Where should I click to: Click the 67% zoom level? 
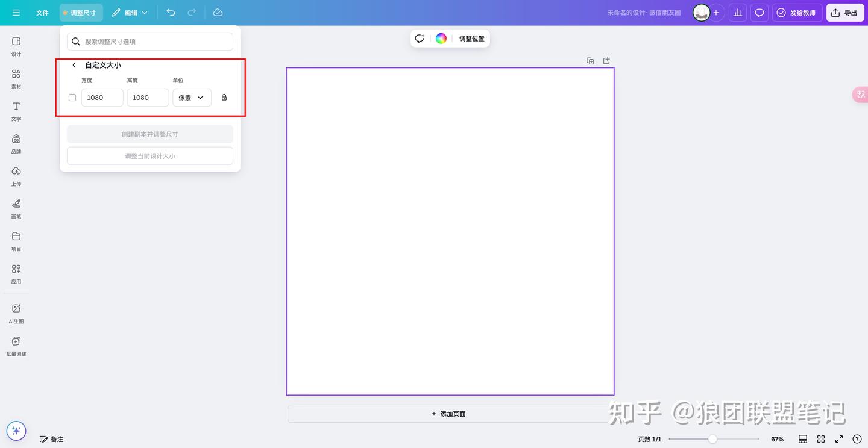point(777,439)
